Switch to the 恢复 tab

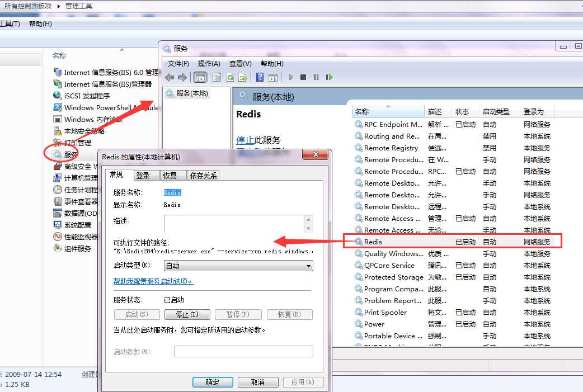[x=173, y=176]
